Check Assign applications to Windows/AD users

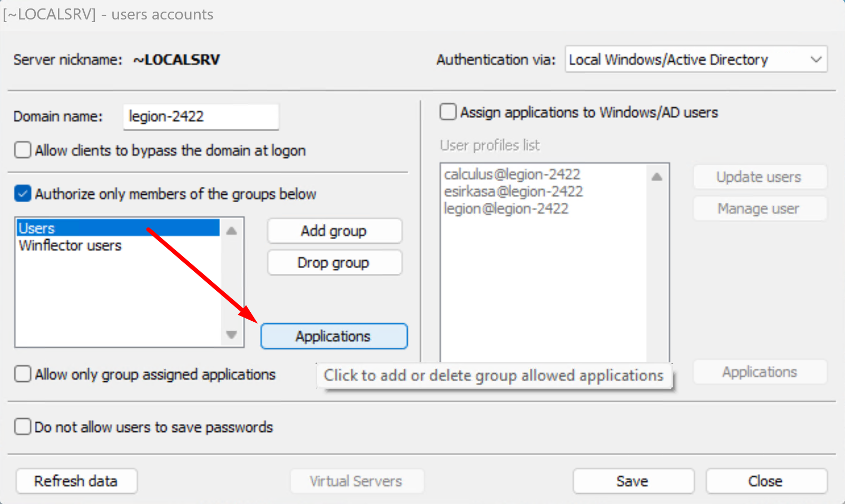tap(448, 112)
